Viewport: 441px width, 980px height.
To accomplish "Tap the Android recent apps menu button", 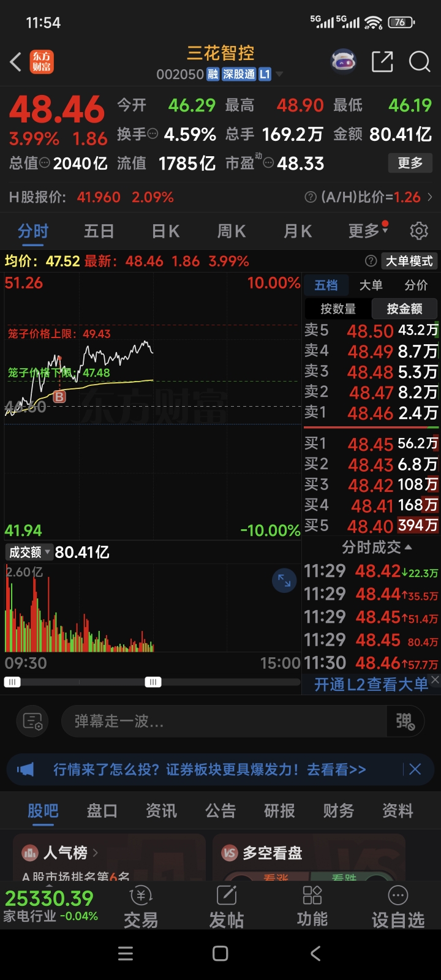I will click(126, 954).
